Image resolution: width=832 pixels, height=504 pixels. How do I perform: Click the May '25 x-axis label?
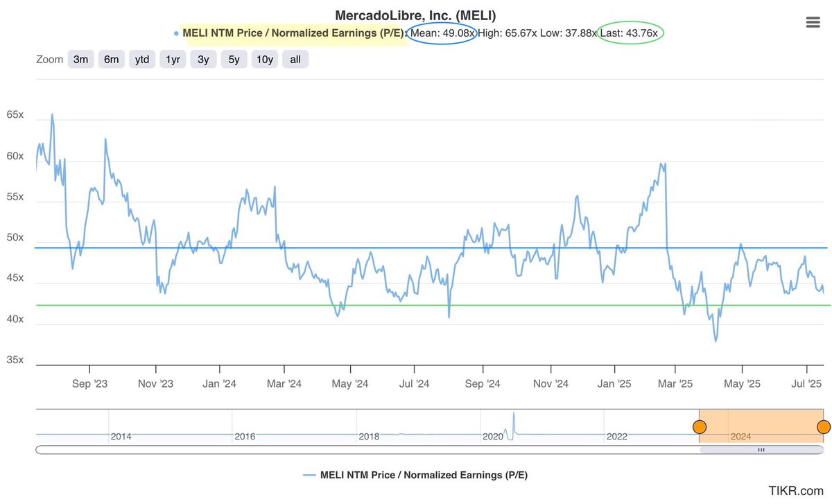[742, 383]
